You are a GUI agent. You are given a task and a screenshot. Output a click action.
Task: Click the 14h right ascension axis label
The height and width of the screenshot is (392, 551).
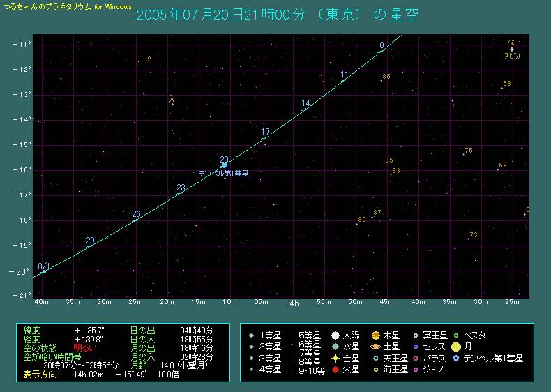tap(292, 303)
